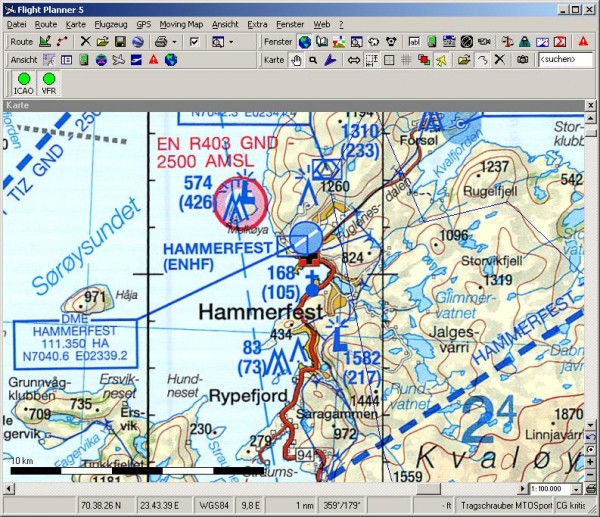600x517 pixels.
Task: Click the delete route X icon
Action: (85, 41)
